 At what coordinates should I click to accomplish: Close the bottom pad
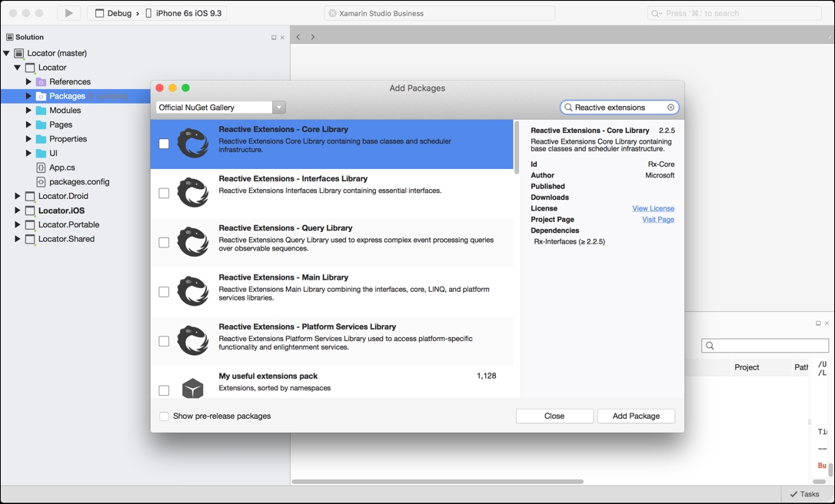point(827,323)
